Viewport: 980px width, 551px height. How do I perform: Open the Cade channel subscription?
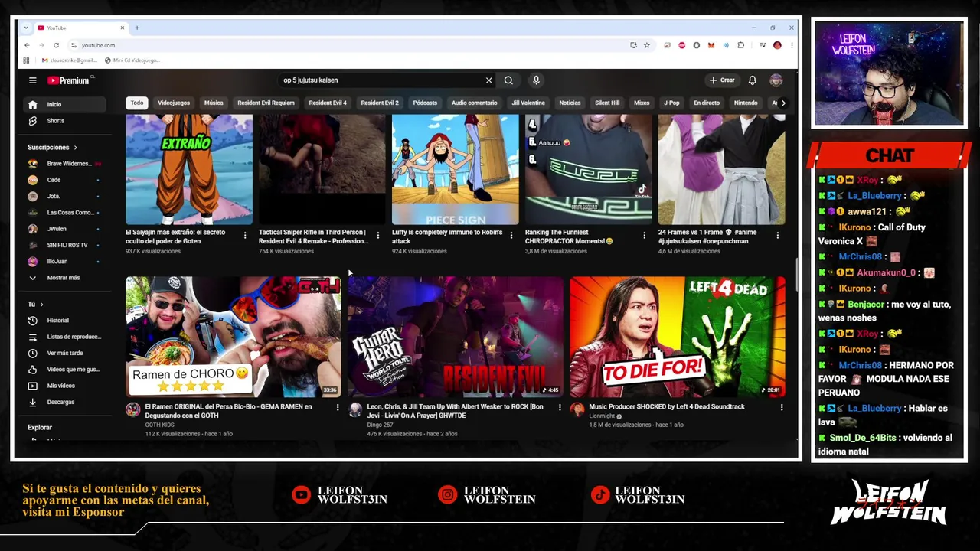(x=64, y=180)
